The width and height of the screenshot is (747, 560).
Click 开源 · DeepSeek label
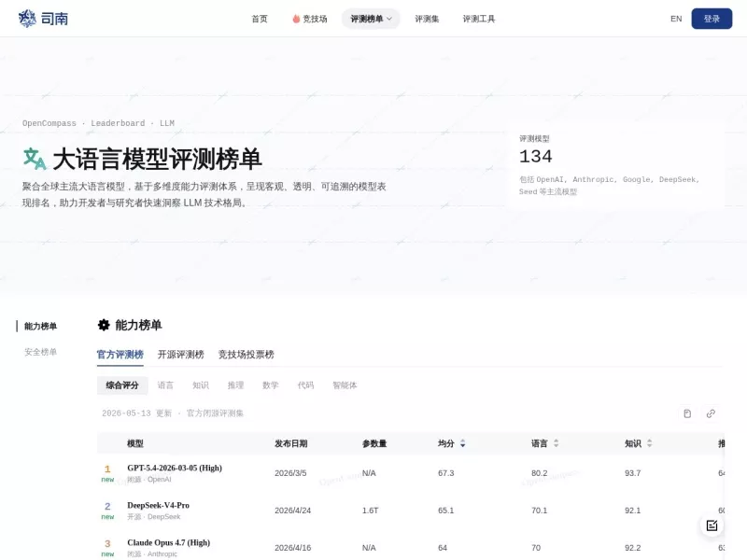coord(153,517)
